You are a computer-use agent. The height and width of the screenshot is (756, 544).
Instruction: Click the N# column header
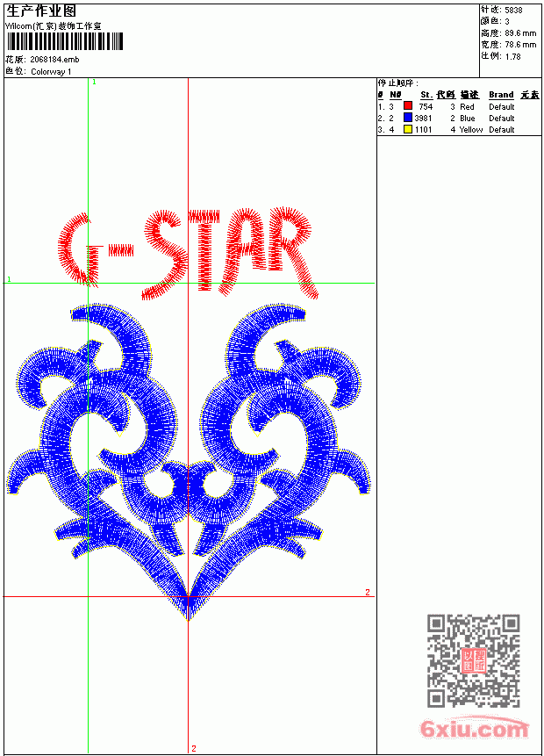click(396, 95)
